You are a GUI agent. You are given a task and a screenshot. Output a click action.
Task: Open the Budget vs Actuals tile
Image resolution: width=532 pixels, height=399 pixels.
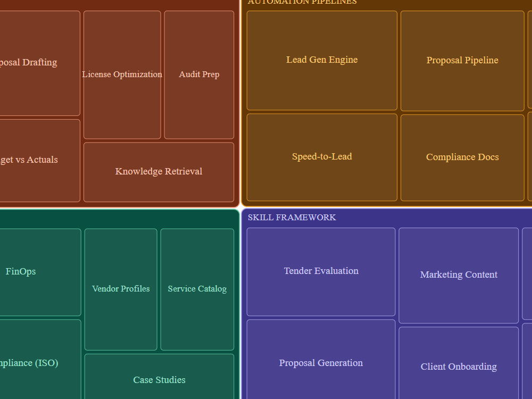[x=40, y=161]
